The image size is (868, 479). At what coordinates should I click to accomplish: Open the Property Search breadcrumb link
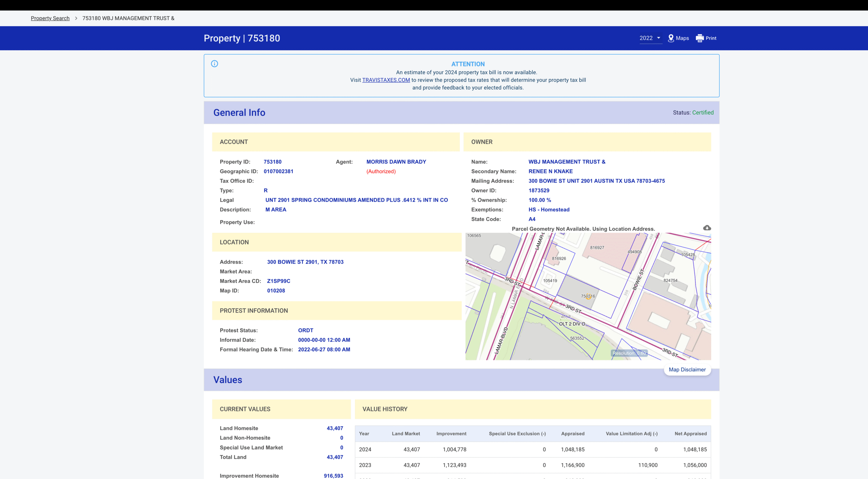tap(50, 18)
